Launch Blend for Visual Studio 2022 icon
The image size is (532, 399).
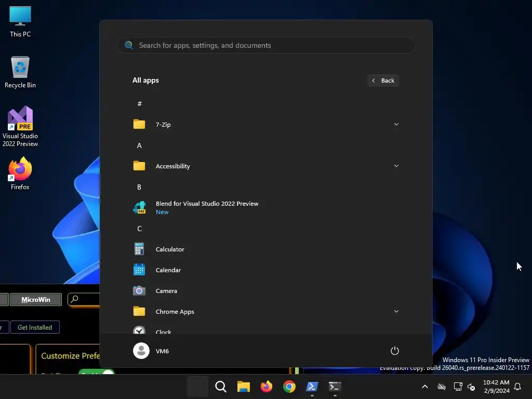click(139, 207)
